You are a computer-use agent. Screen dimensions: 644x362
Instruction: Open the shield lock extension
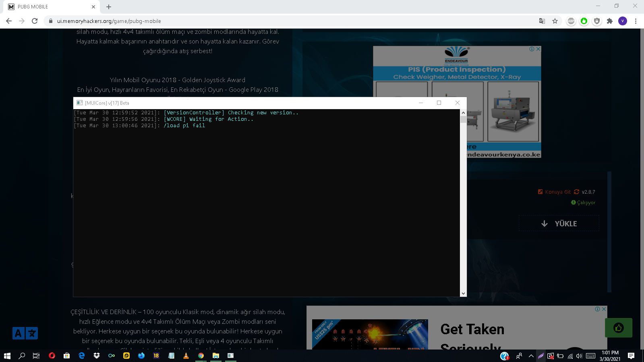(597, 21)
